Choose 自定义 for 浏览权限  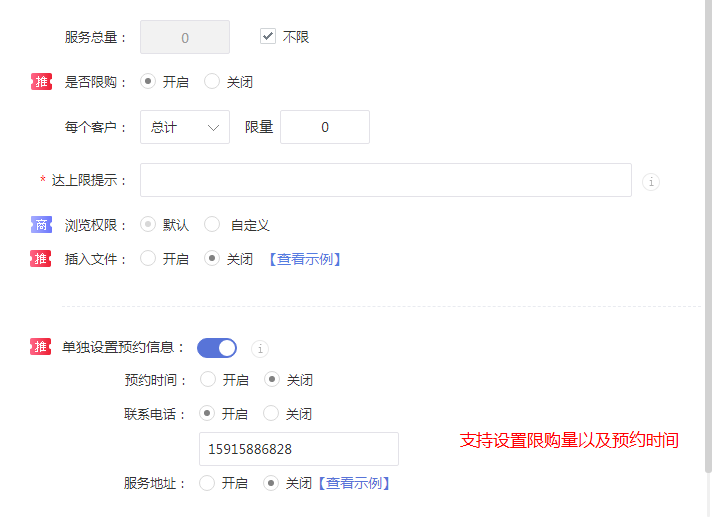[212, 224]
